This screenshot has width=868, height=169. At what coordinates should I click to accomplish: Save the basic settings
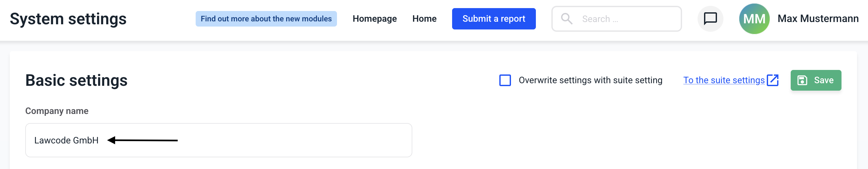[815, 80]
